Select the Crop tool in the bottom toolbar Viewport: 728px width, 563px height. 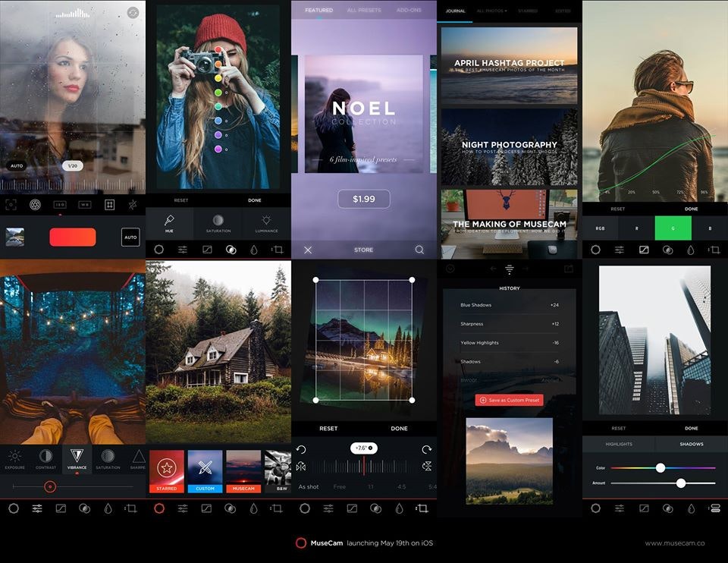422,508
